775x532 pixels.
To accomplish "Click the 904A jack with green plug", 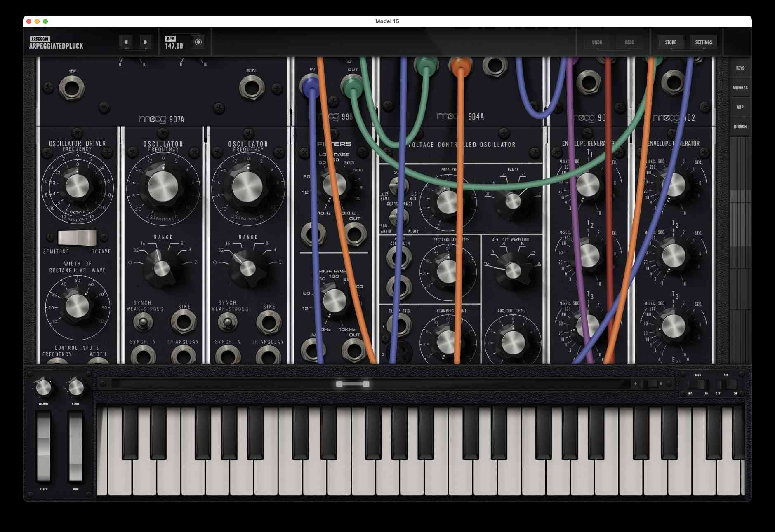I will pos(426,66).
